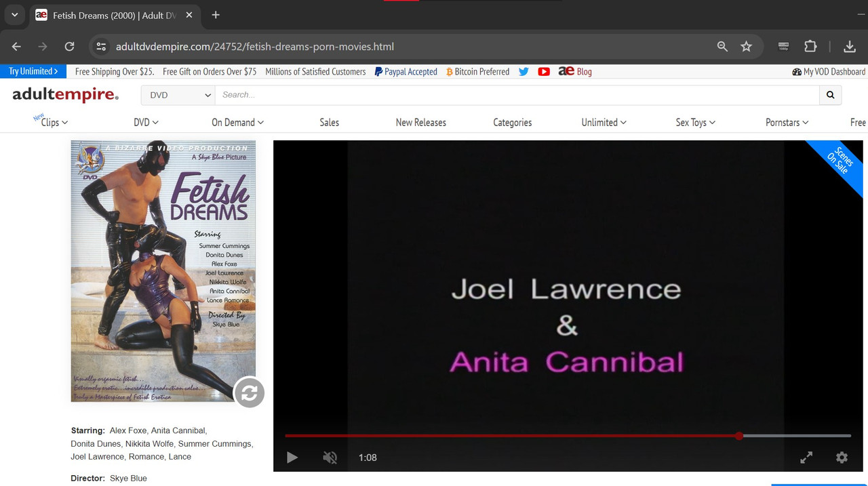Open the browser tab search dropdown

click(x=14, y=15)
